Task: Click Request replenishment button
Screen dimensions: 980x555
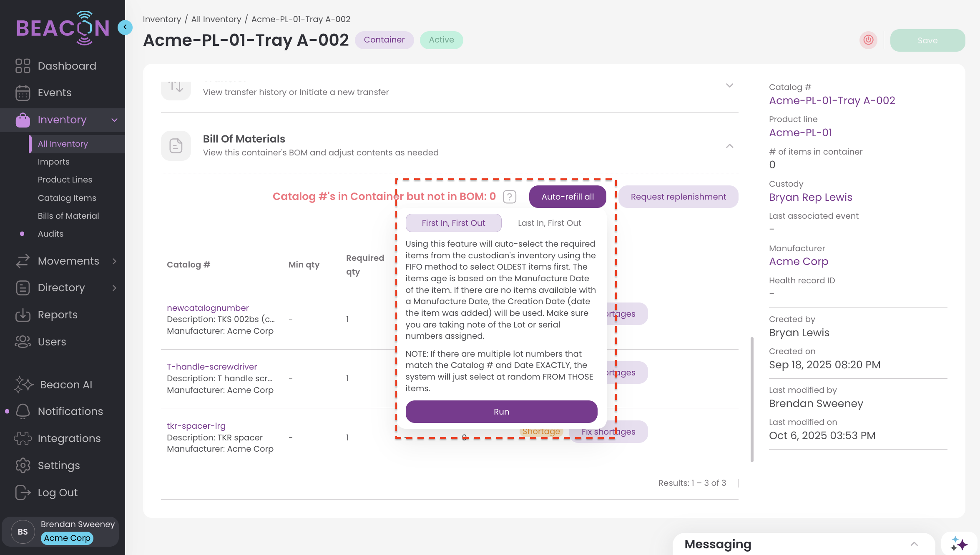Action: click(678, 197)
